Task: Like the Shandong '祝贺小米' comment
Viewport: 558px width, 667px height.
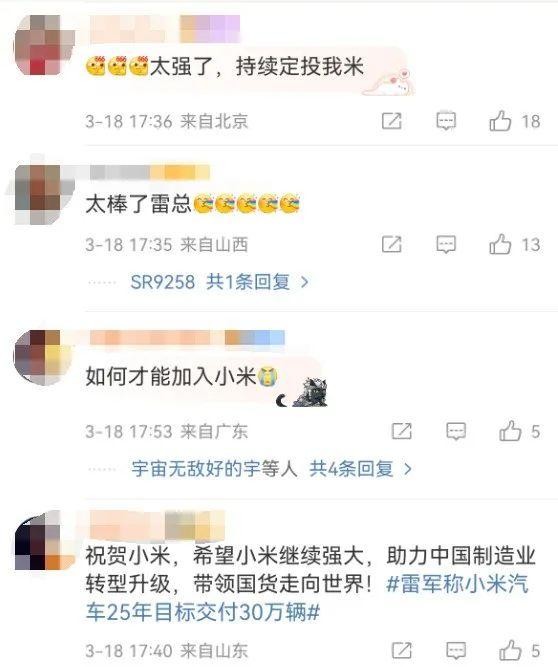Action: click(x=510, y=650)
